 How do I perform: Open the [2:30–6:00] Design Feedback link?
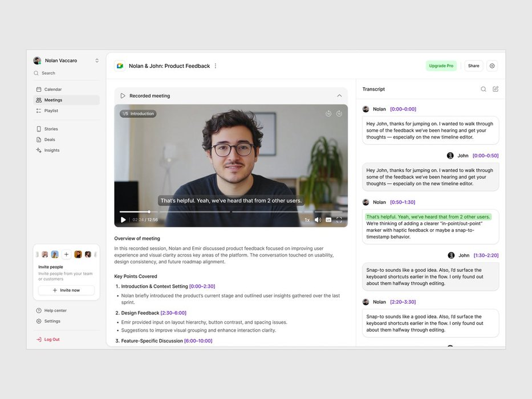click(173, 313)
